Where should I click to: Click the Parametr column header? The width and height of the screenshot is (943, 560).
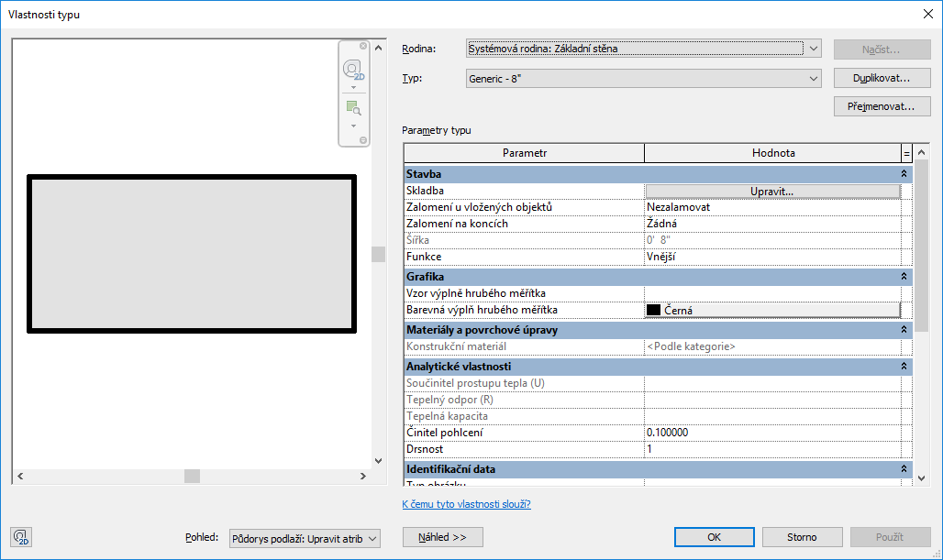pyautogui.click(x=525, y=153)
